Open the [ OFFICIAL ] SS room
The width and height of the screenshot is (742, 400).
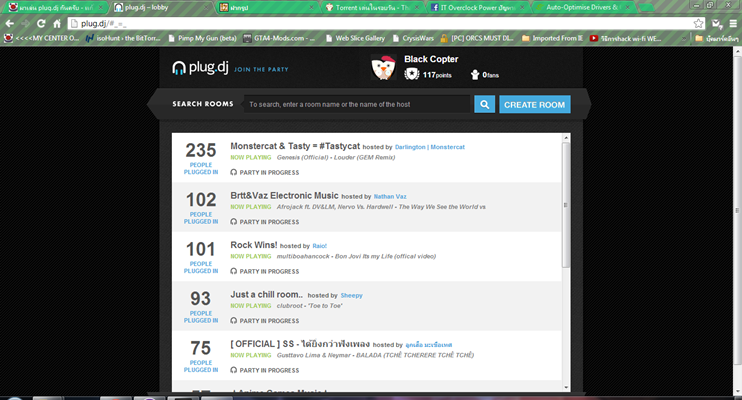point(300,344)
